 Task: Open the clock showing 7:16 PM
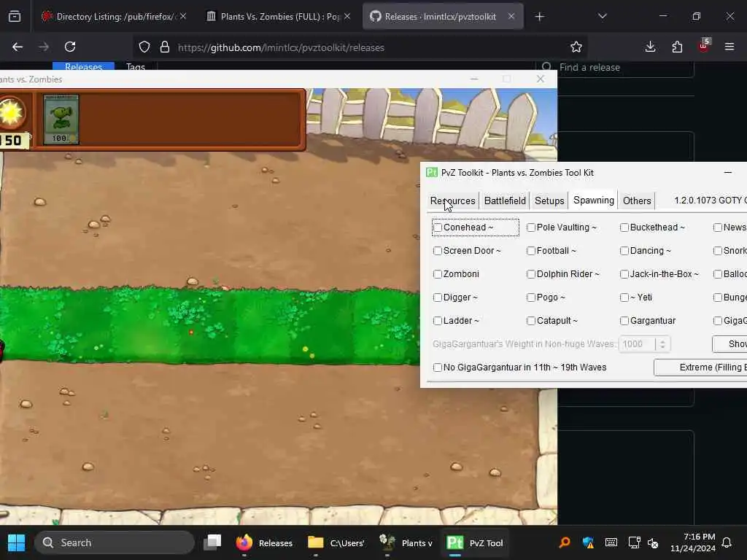[x=693, y=542]
